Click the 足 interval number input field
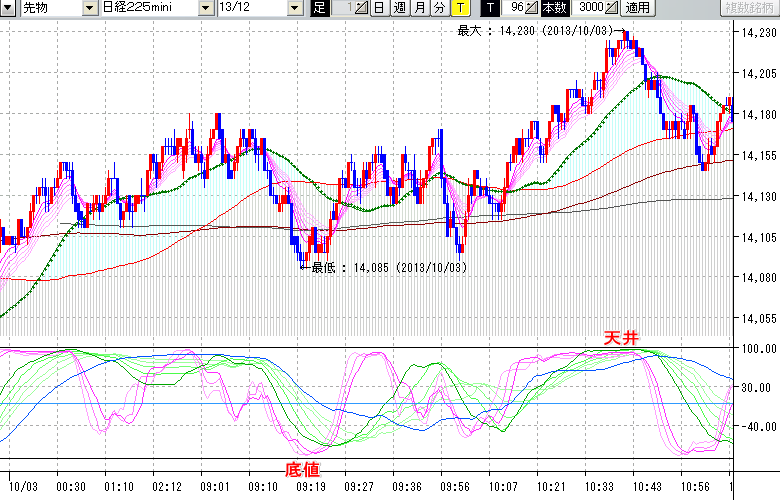This screenshot has width=780, height=500. pos(341,8)
